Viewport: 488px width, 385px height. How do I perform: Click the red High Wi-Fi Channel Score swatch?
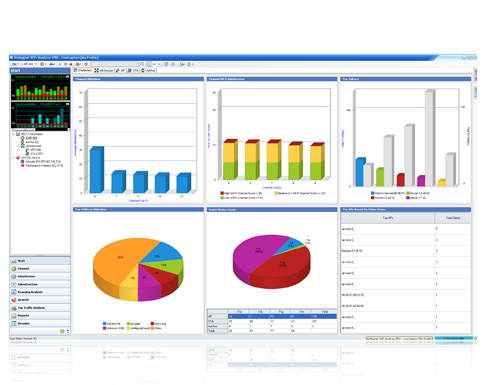tap(222, 193)
